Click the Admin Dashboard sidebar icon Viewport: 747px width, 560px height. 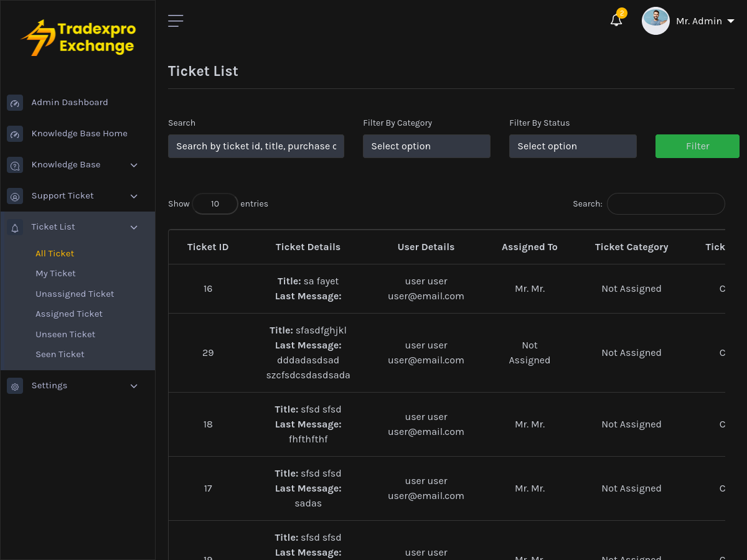[14, 103]
